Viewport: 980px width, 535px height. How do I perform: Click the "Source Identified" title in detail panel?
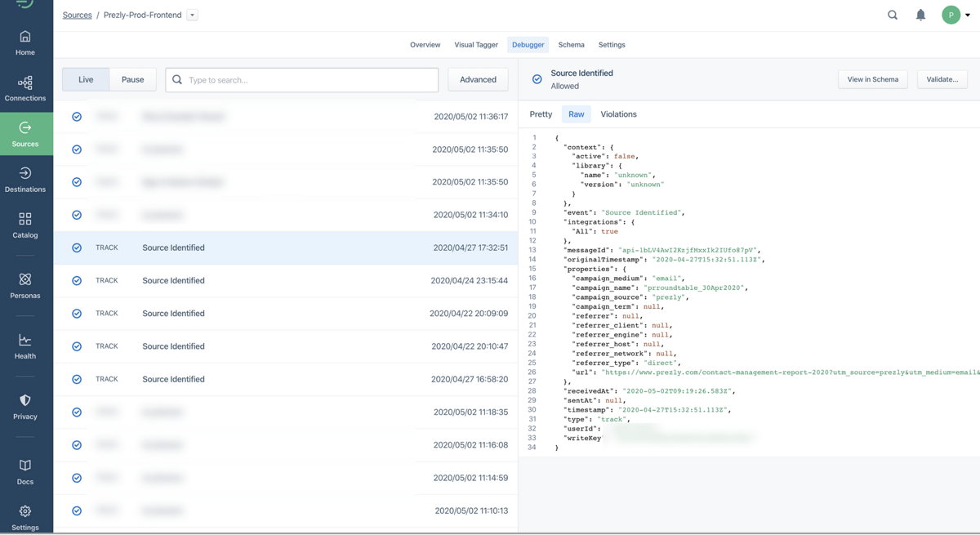581,73
